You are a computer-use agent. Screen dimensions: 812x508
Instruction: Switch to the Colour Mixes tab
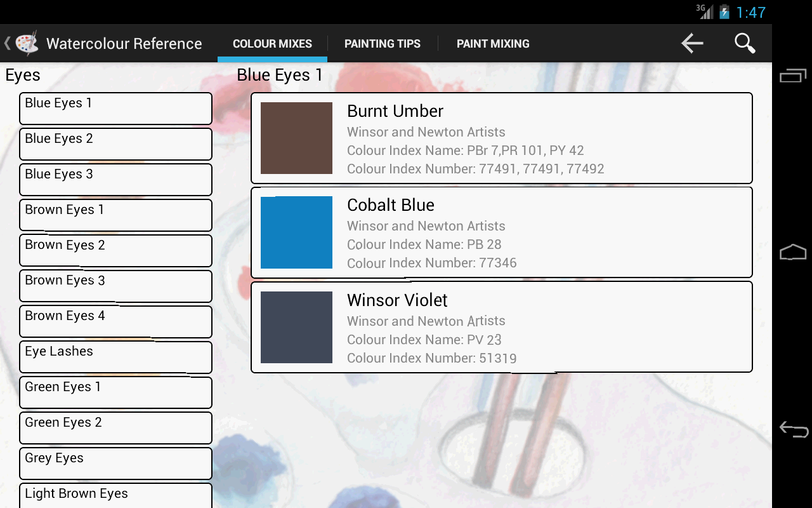[x=272, y=44]
